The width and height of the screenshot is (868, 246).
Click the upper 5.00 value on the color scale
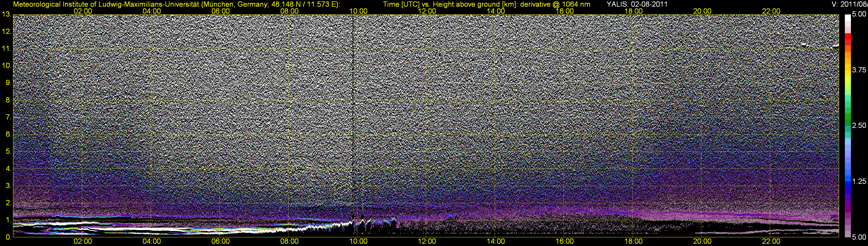click(x=859, y=14)
